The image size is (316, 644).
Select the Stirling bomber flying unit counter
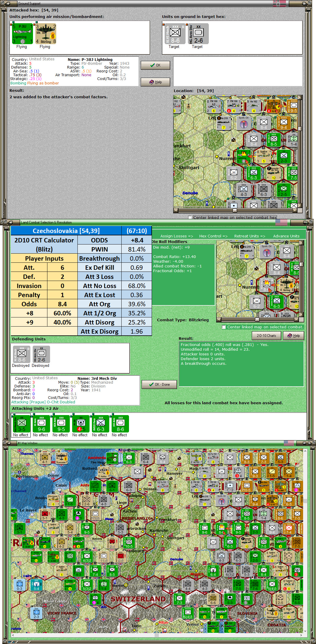(46, 34)
